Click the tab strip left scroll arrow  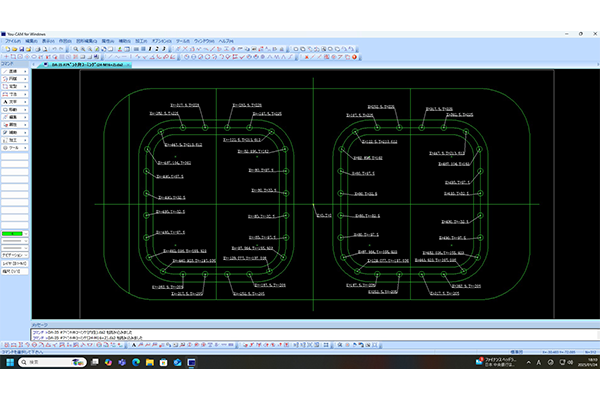pos(34,65)
